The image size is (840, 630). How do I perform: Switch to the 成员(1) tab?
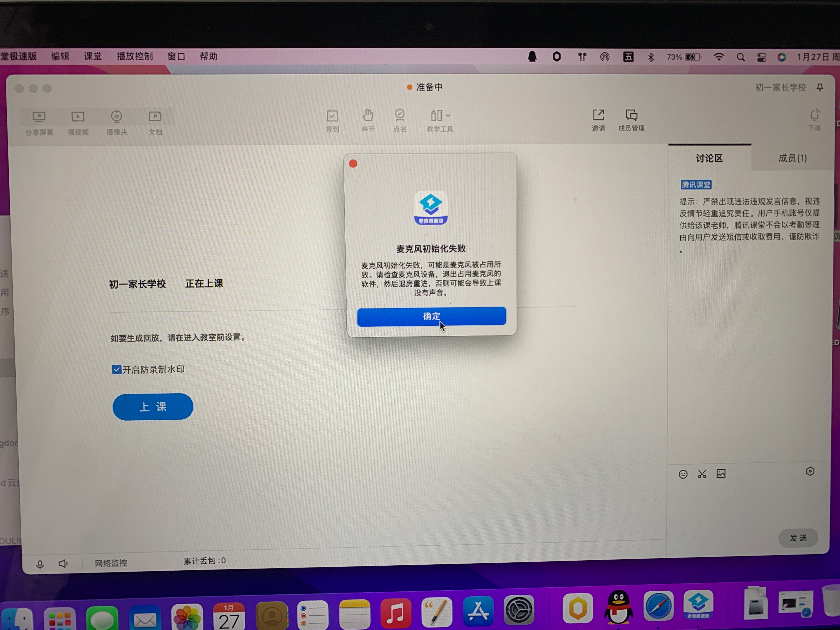[x=792, y=158]
